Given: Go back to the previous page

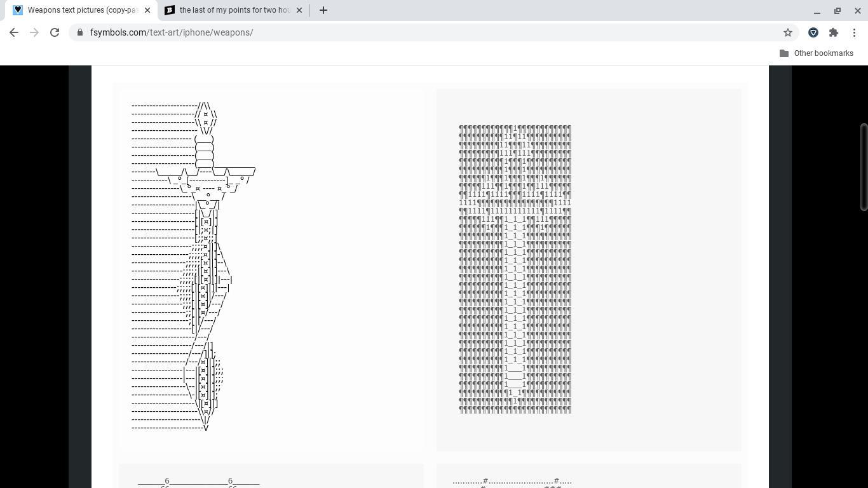Looking at the screenshot, I should pyautogui.click(x=14, y=32).
